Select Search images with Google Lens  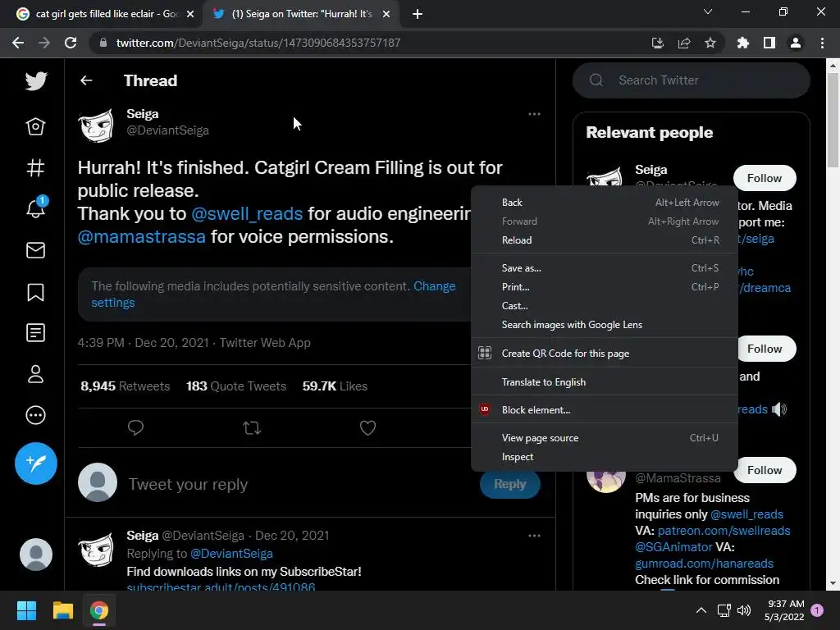tap(605, 325)
